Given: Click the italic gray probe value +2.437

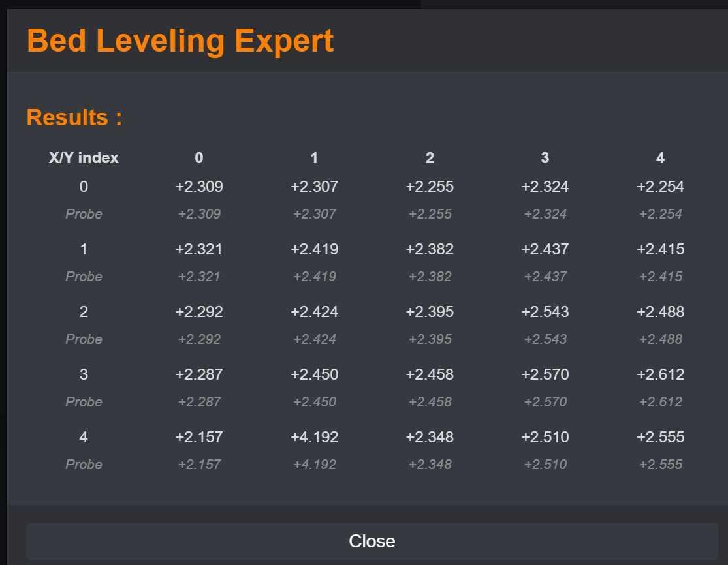Looking at the screenshot, I should [545, 277].
